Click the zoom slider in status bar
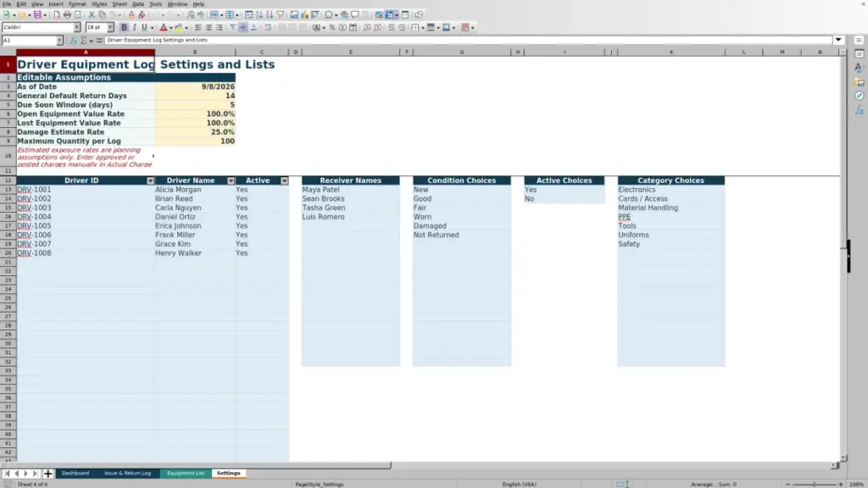The height and width of the screenshot is (488, 868). coord(814,485)
